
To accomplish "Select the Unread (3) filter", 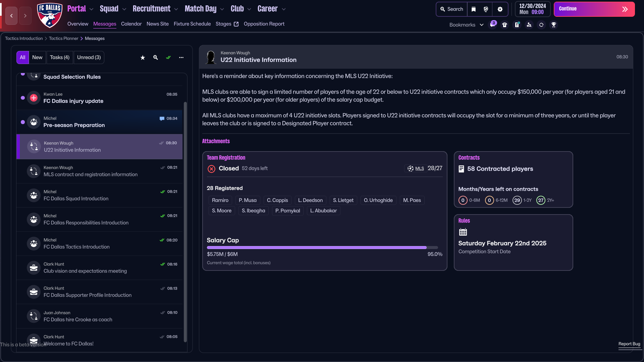I will 89,58.
